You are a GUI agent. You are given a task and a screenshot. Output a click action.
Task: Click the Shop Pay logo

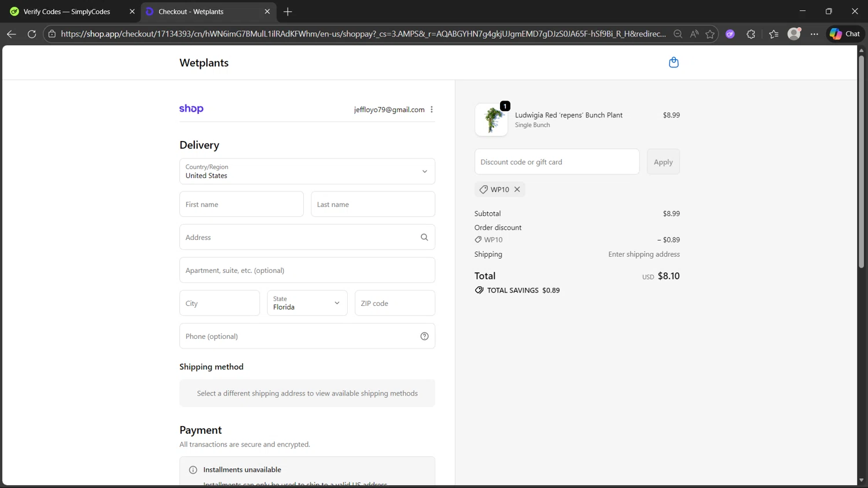point(192,109)
